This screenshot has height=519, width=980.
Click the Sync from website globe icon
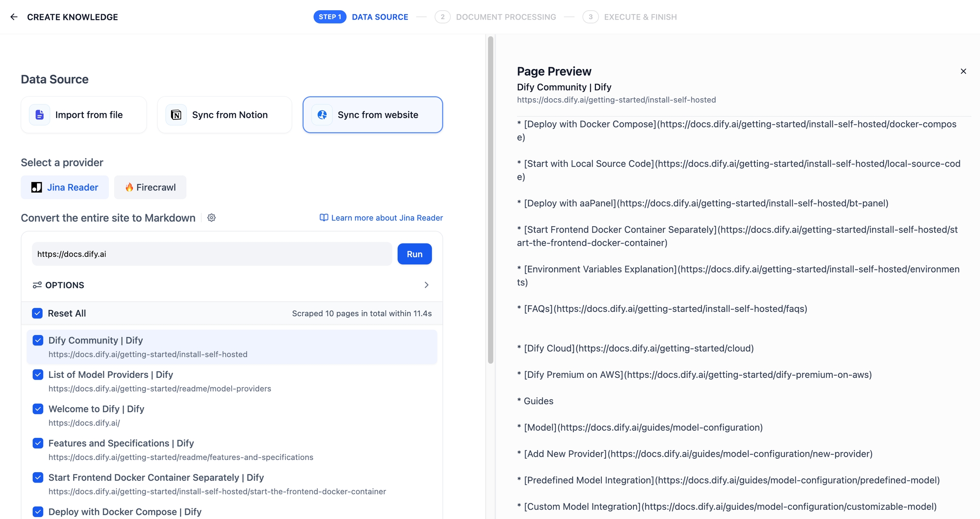[x=322, y=115]
